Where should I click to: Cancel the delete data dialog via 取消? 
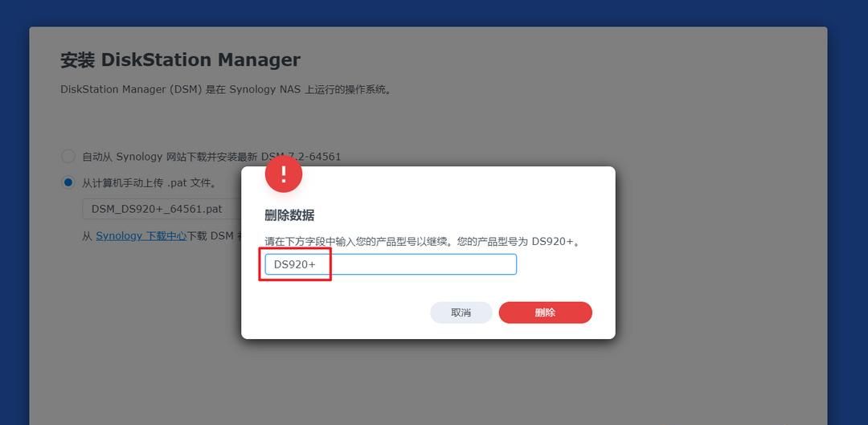point(461,313)
